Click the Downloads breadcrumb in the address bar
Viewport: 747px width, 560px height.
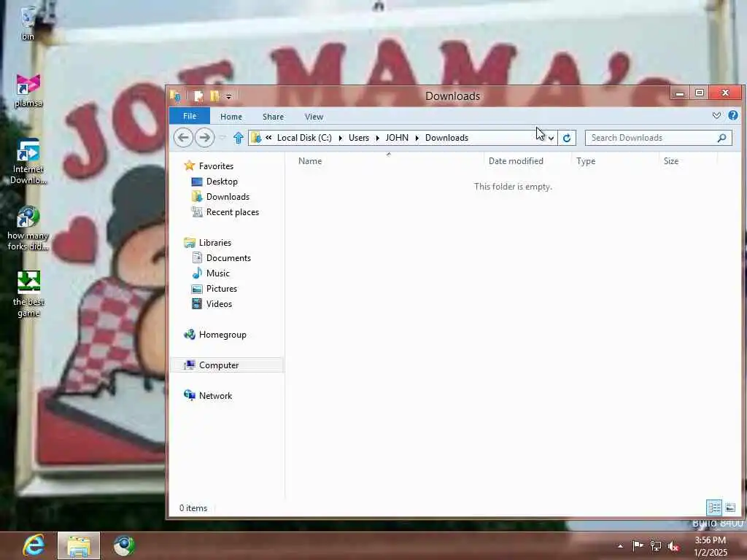(x=447, y=138)
